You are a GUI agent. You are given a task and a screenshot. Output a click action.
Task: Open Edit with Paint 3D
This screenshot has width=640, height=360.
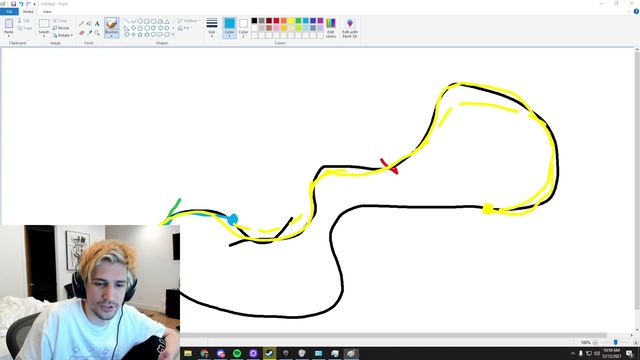(350, 28)
